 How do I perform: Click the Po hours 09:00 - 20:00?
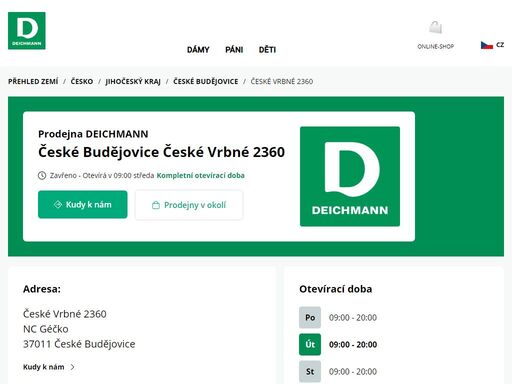pyautogui.click(x=353, y=317)
